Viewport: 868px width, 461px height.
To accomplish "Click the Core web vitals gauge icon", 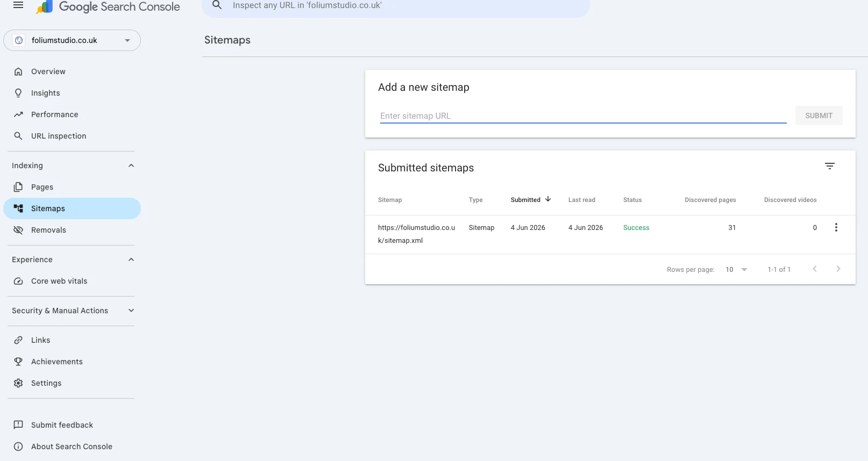I will 18,281.
